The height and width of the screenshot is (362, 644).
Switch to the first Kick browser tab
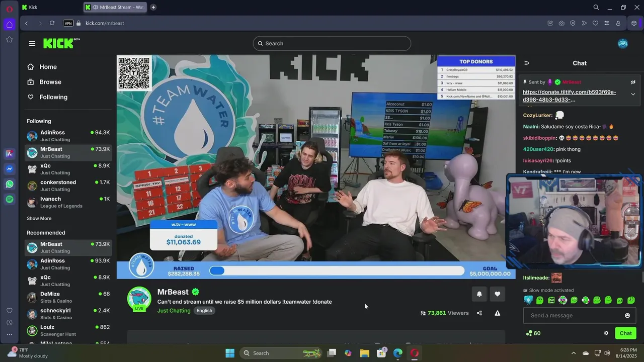pos(50,7)
